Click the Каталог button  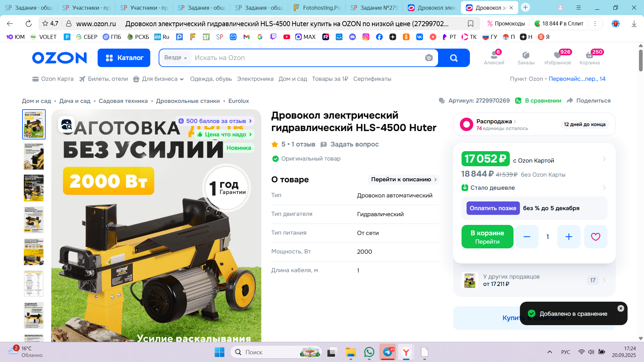click(124, 58)
